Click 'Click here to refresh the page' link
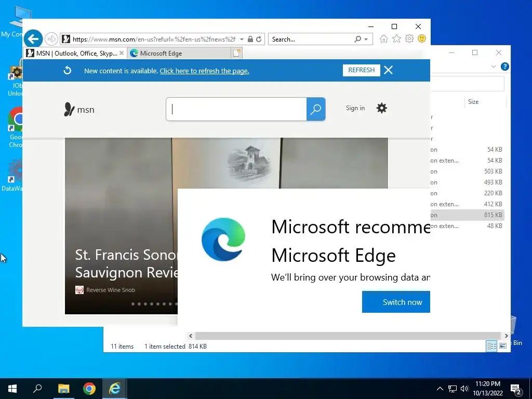This screenshot has width=532, height=399. click(204, 71)
